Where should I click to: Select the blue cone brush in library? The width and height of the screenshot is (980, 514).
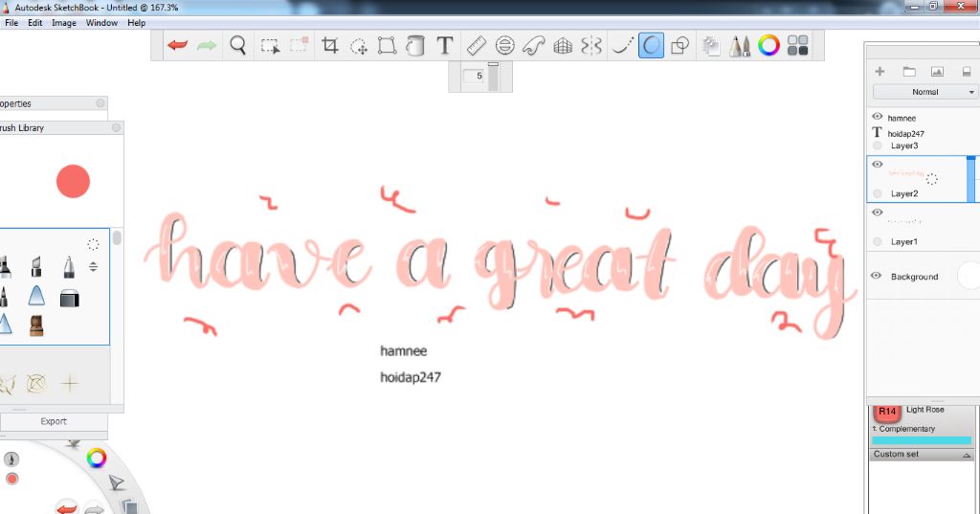(x=36, y=296)
